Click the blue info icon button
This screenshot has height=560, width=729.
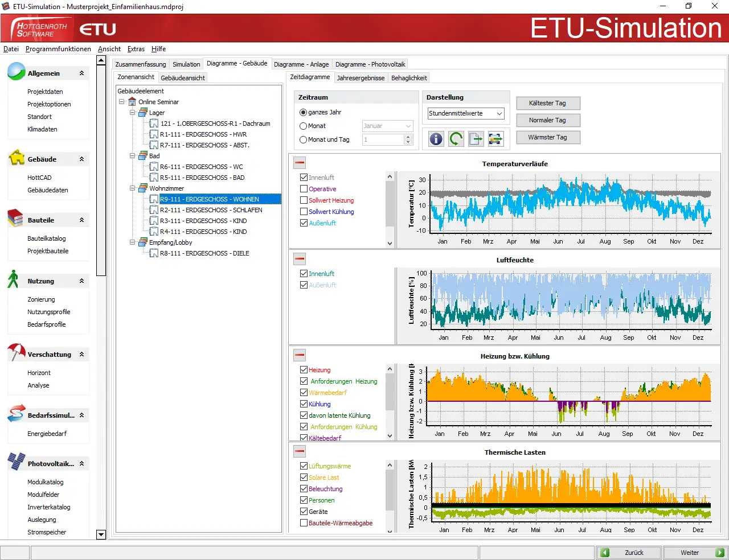click(436, 139)
